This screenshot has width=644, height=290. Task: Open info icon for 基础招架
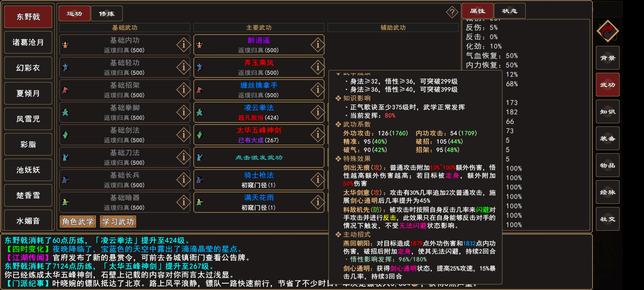click(184, 89)
